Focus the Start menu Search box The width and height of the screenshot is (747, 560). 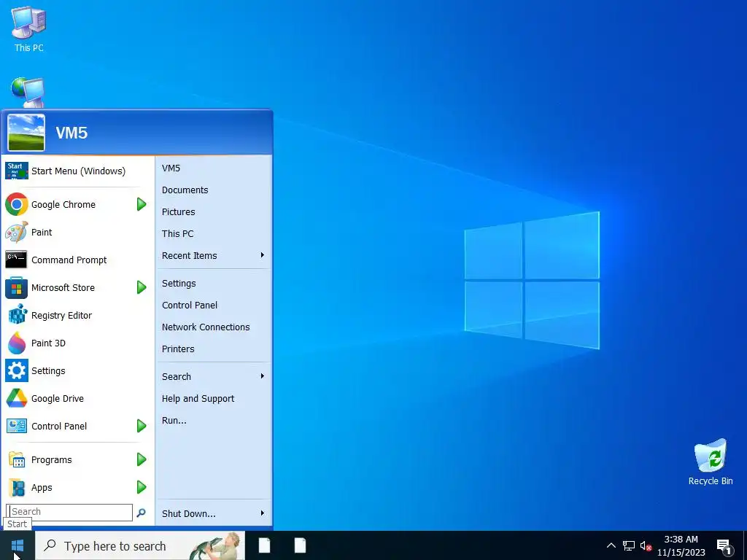pos(69,512)
